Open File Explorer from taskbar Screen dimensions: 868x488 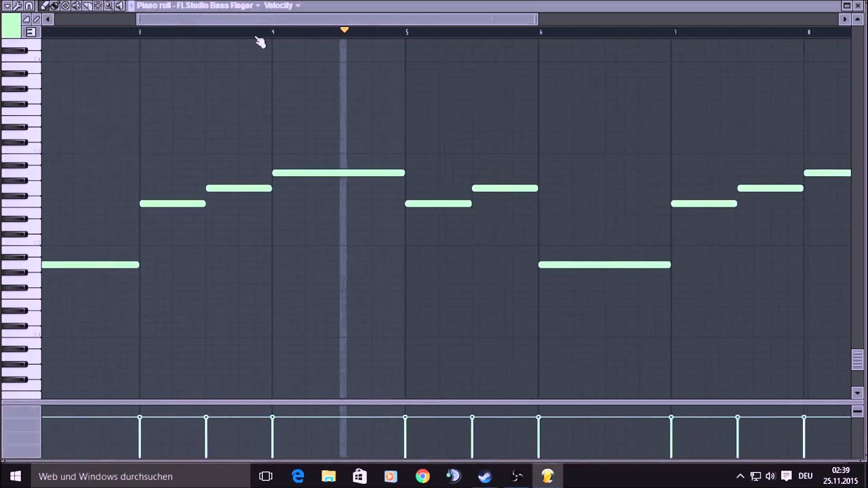[328, 476]
